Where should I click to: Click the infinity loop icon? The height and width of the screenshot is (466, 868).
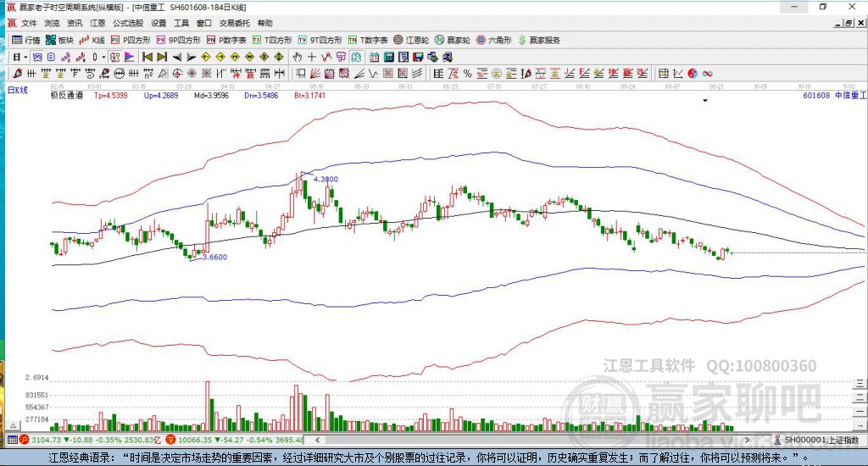tap(707, 73)
